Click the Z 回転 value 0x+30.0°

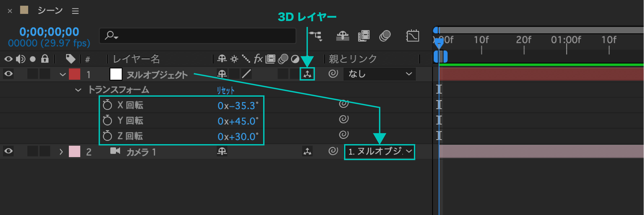coord(238,136)
